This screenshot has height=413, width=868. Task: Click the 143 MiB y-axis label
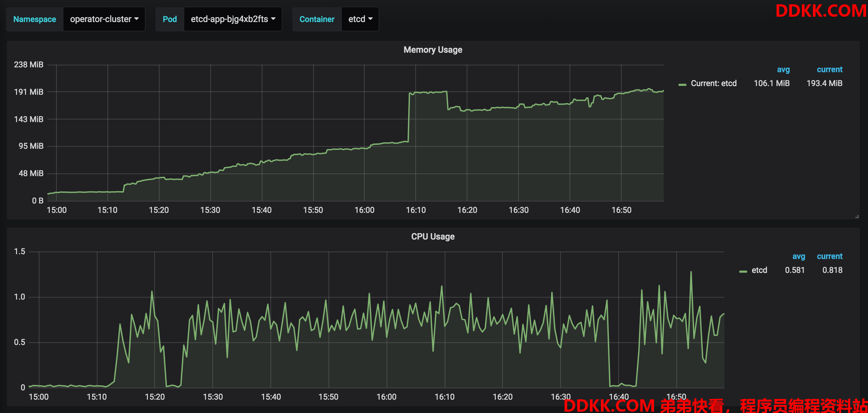coord(29,119)
